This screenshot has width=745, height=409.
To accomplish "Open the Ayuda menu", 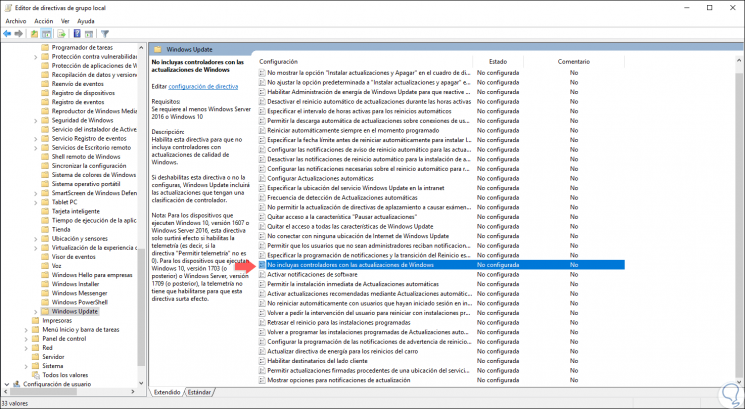I will point(86,21).
